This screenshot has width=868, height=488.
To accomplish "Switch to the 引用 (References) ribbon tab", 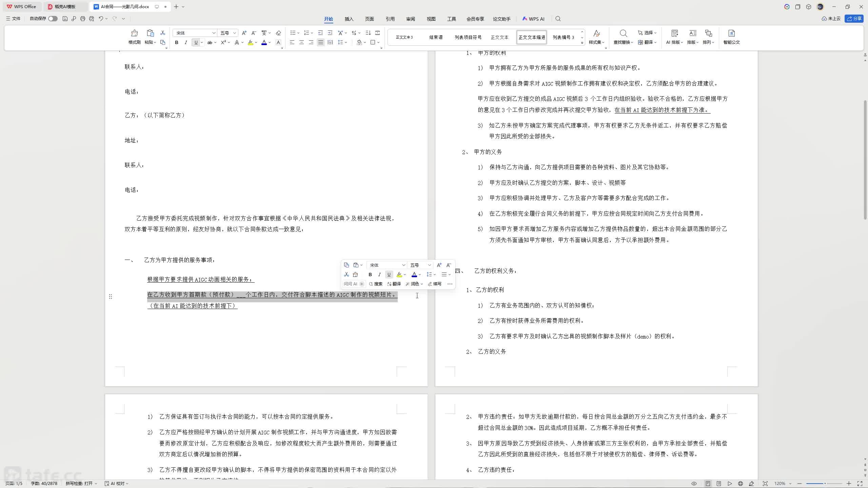I will (390, 19).
